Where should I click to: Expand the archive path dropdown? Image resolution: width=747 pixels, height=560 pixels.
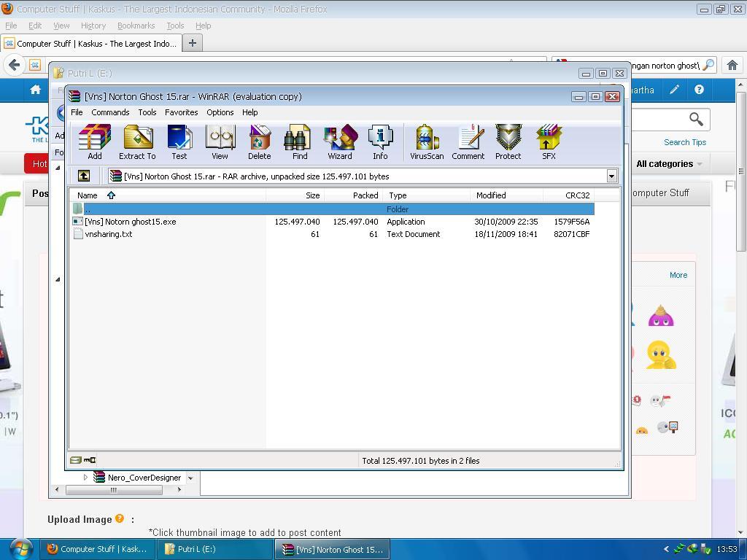[x=611, y=176]
